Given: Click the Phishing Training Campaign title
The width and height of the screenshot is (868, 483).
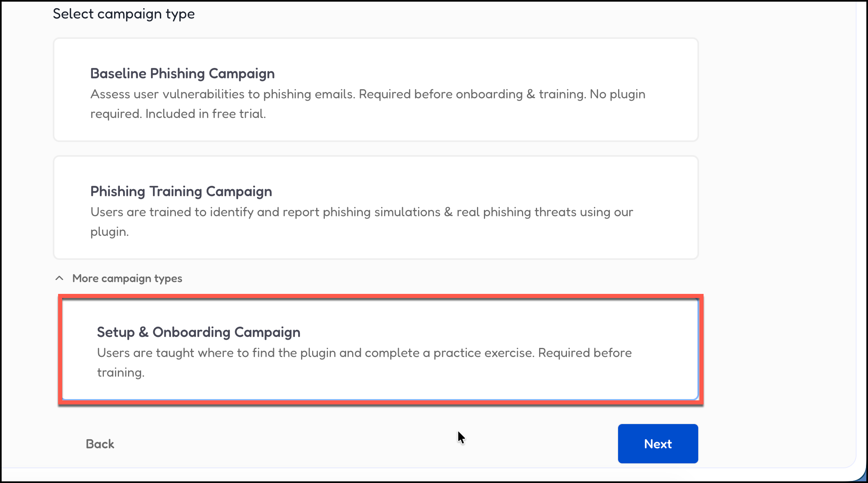Looking at the screenshot, I should [181, 192].
